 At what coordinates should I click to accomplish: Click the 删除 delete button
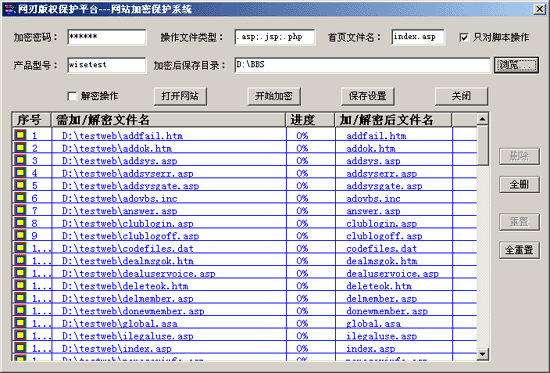pos(519,156)
